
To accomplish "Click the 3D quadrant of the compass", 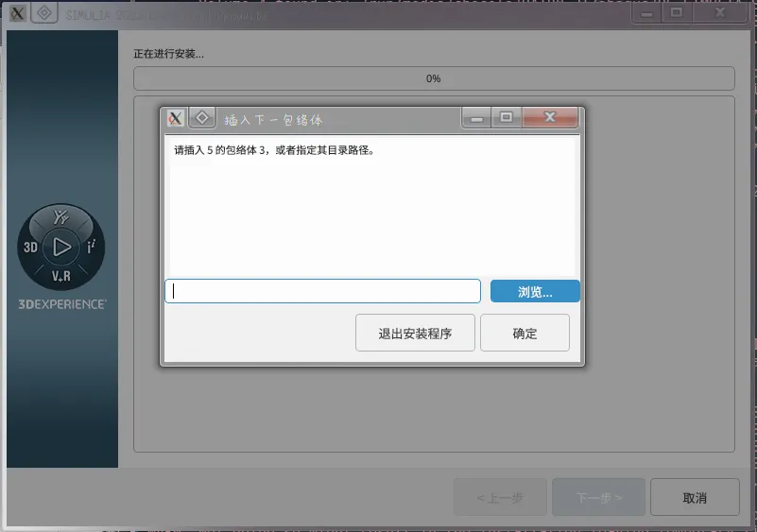I will pyautogui.click(x=31, y=248).
